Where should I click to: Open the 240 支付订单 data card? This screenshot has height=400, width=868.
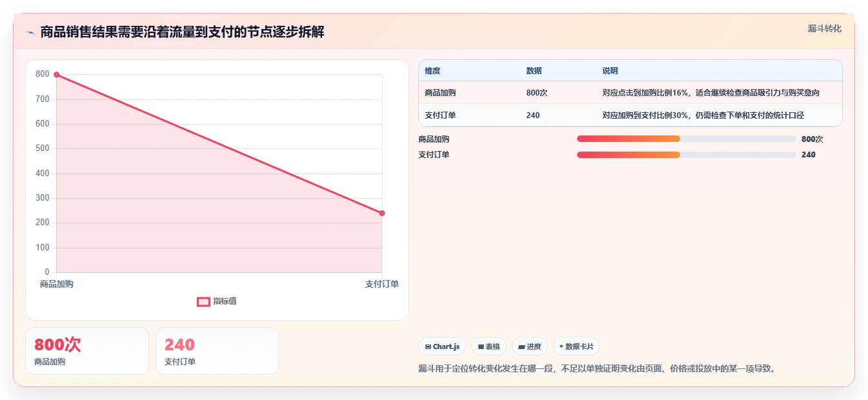click(217, 351)
